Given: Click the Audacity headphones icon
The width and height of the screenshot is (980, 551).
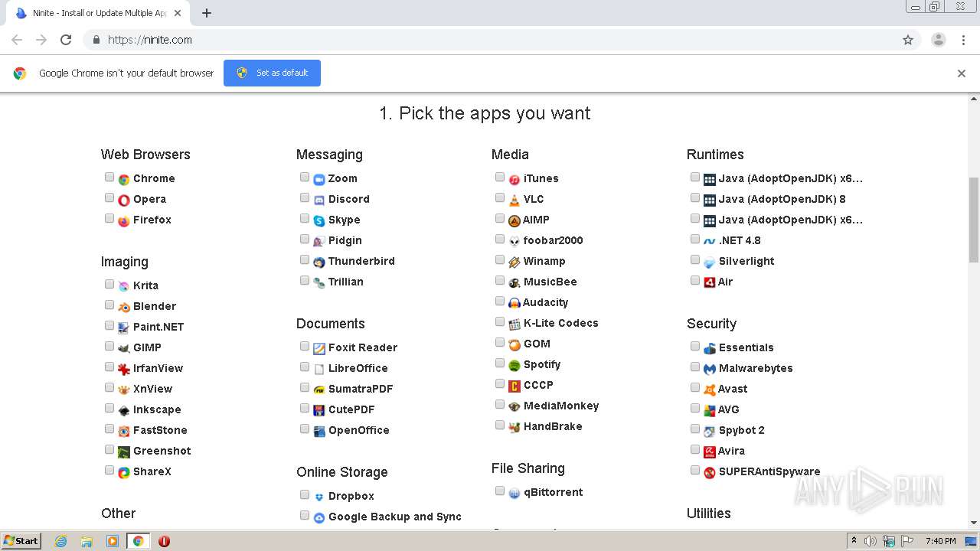Looking at the screenshot, I should pos(514,303).
